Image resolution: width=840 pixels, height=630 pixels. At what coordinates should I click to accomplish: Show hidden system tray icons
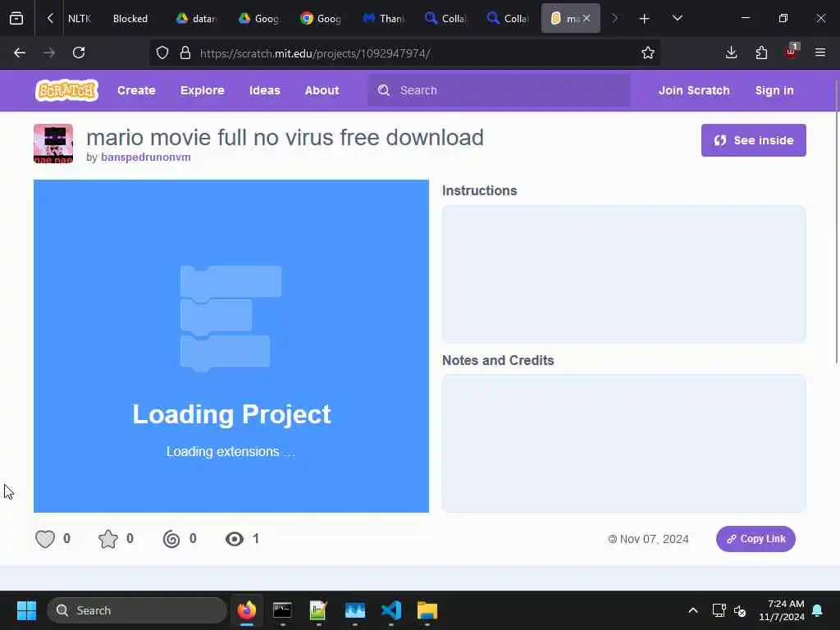pyautogui.click(x=692, y=610)
